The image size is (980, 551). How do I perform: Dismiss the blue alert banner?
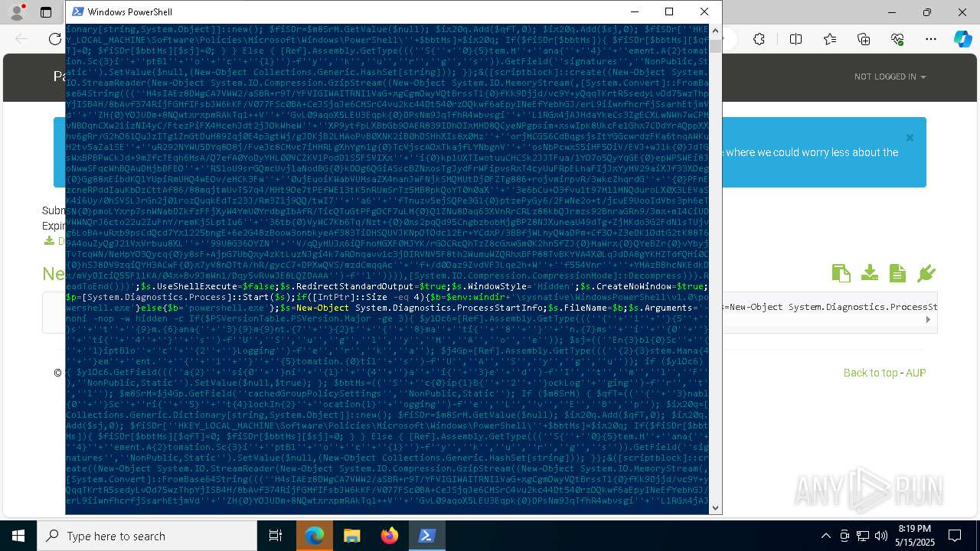pos(910,138)
